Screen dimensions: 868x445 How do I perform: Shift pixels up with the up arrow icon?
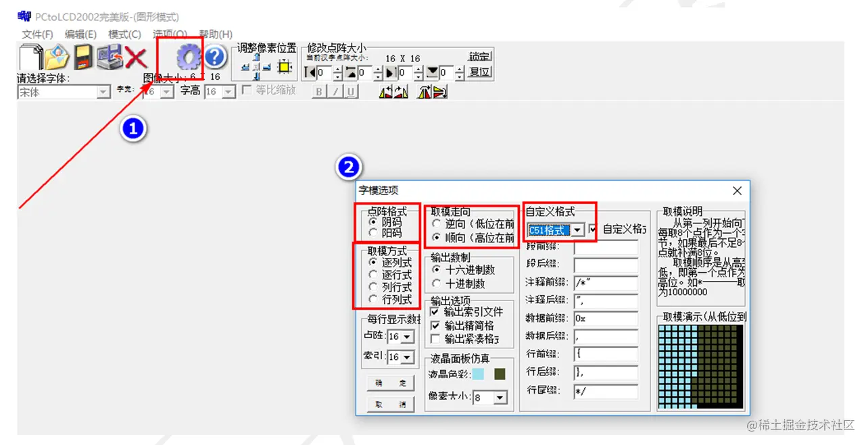256,58
